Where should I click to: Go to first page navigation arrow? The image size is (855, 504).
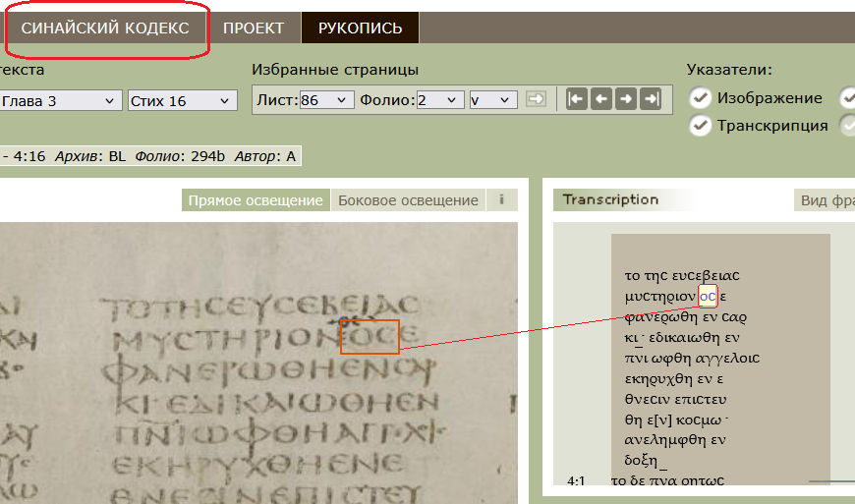(x=576, y=99)
